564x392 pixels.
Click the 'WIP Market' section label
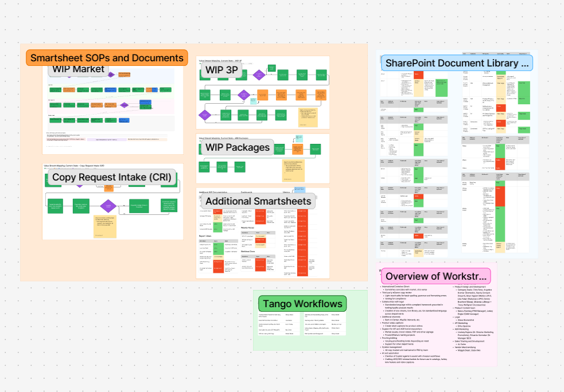79,69
